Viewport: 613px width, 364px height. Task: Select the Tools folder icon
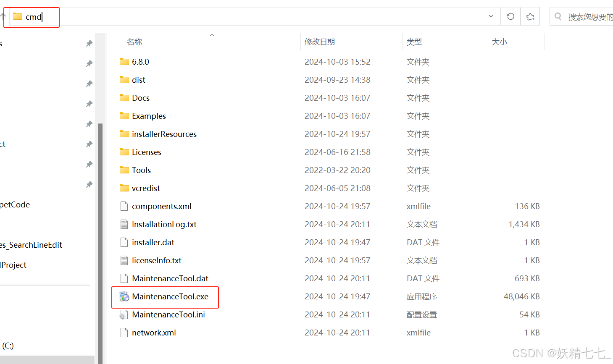click(x=124, y=170)
